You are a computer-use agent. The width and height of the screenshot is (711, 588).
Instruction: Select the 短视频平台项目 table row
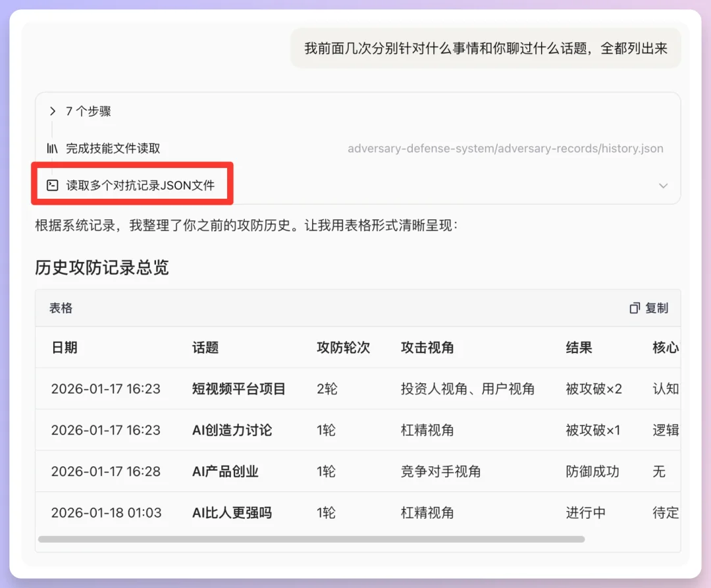pyautogui.click(x=238, y=388)
